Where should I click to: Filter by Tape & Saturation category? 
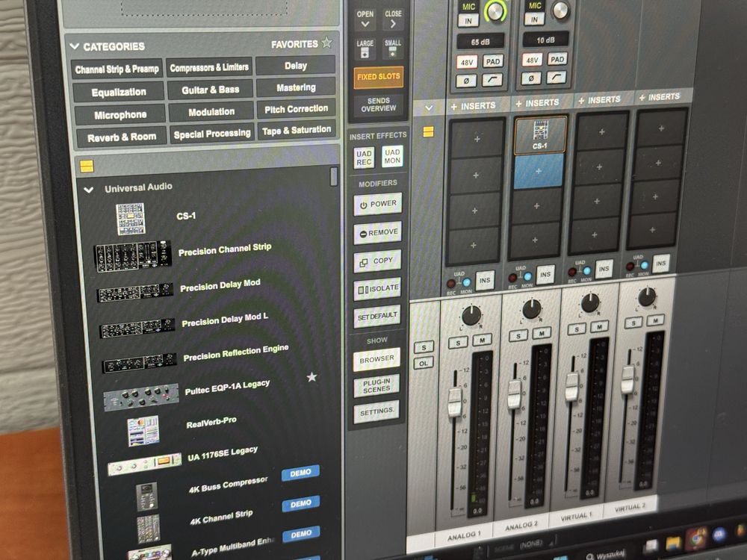[x=297, y=130]
